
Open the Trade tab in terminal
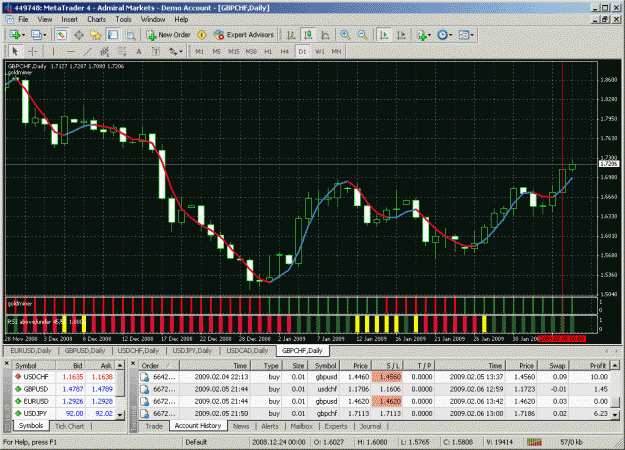click(x=154, y=426)
